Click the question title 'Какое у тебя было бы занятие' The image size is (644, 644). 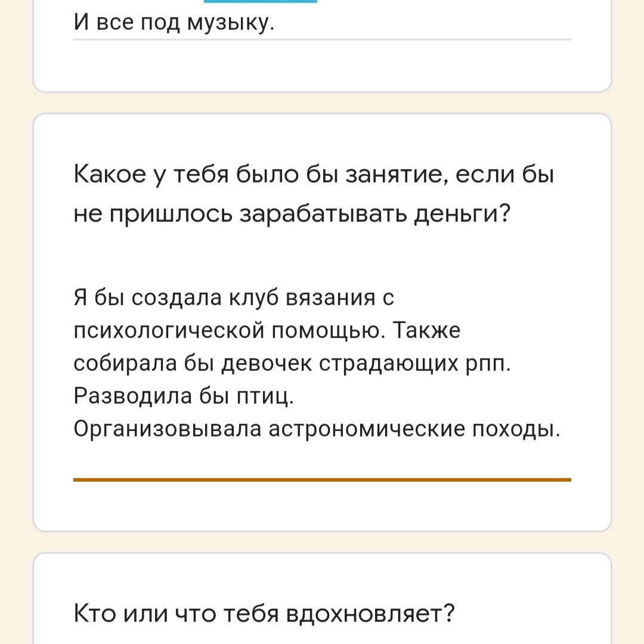point(314,194)
